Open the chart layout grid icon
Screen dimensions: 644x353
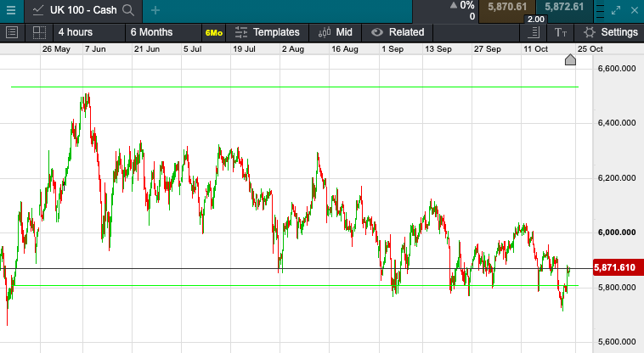point(39,32)
